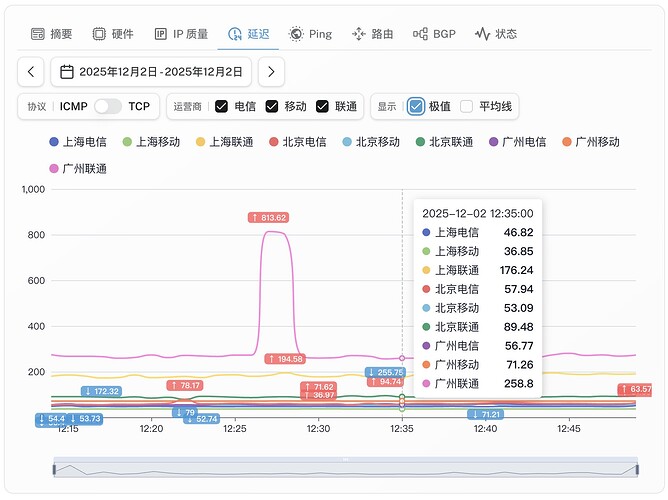
Task: Click the globe icon beside Ping
Action: (296, 34)
